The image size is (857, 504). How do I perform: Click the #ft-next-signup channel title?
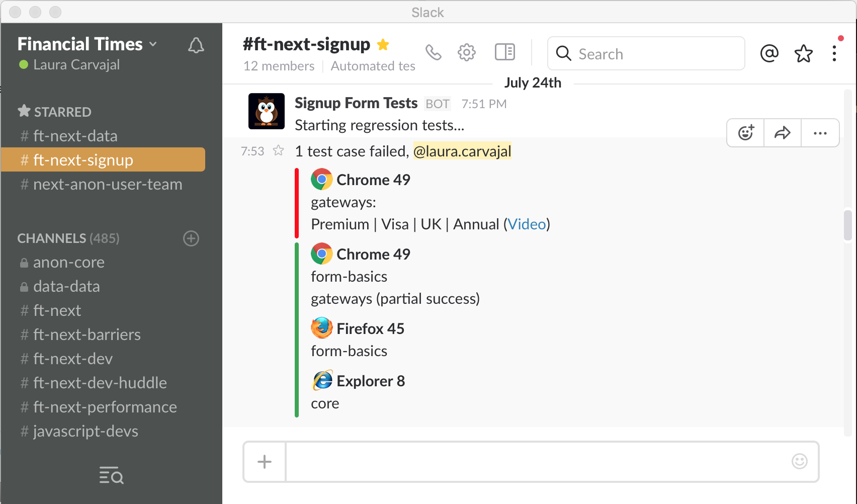(x=306, y=44)
